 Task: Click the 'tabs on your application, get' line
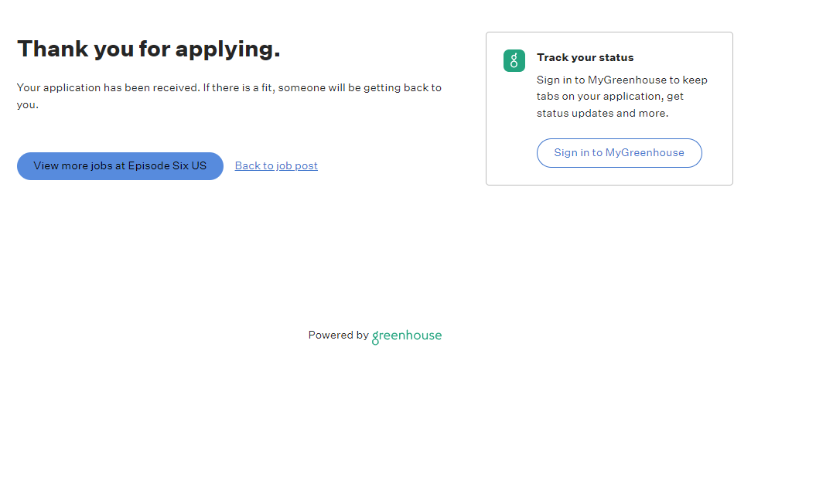click(x=610, y=97)
